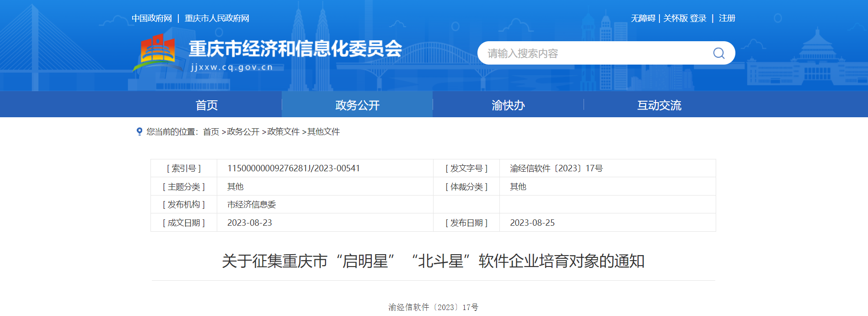Click the 登录 login link
Screen dimensions: 868x316
[698, 18]
